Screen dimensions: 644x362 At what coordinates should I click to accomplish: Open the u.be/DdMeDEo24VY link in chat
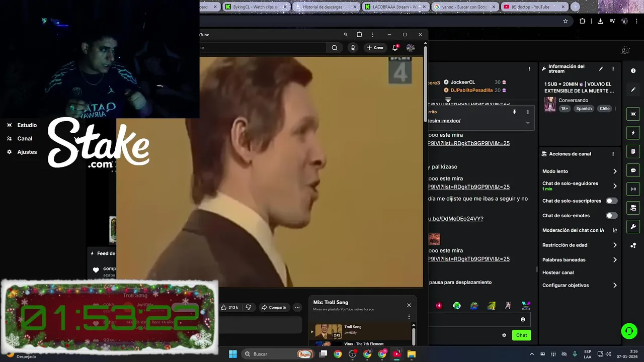[x=456, y=219]
